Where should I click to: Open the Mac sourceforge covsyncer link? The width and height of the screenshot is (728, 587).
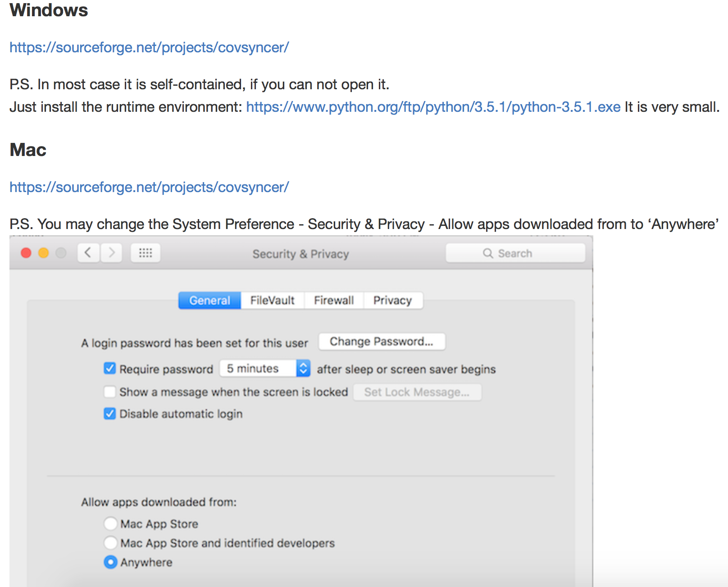coord(149,187)
